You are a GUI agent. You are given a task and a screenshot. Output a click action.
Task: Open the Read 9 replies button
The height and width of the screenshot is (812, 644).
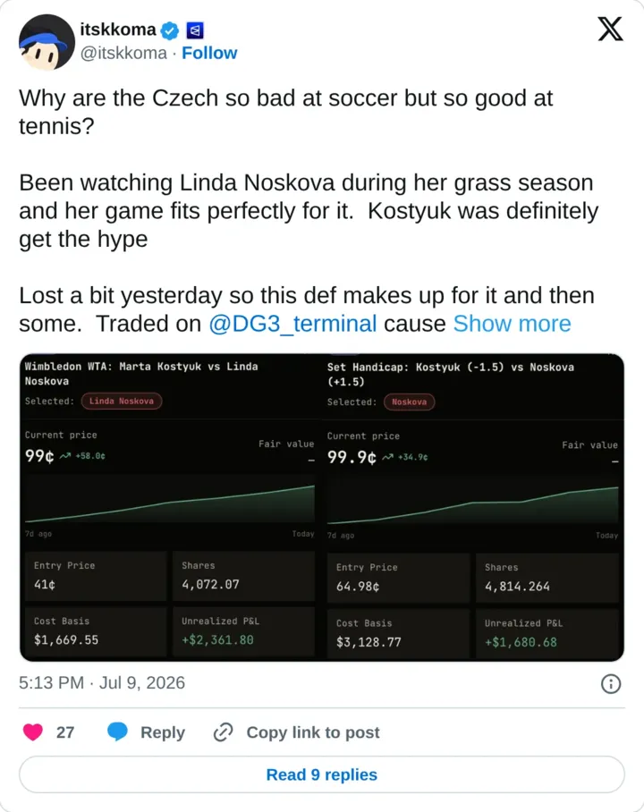(x=322, y=774)
